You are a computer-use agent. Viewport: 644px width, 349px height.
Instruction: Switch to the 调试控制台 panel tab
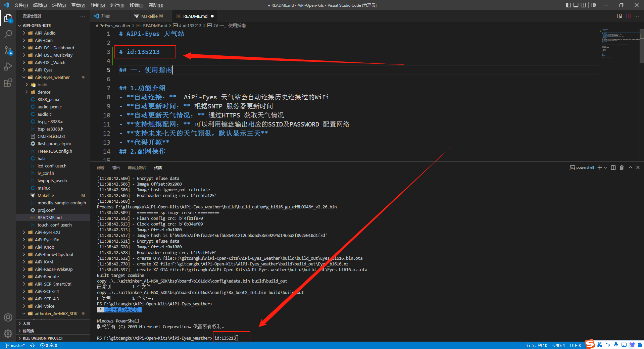coord(137,167)
